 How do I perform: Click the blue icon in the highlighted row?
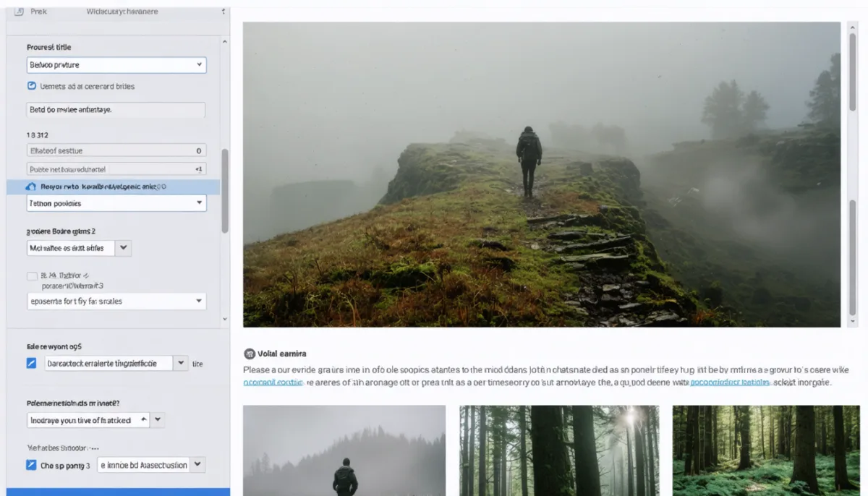click(31, 187)
